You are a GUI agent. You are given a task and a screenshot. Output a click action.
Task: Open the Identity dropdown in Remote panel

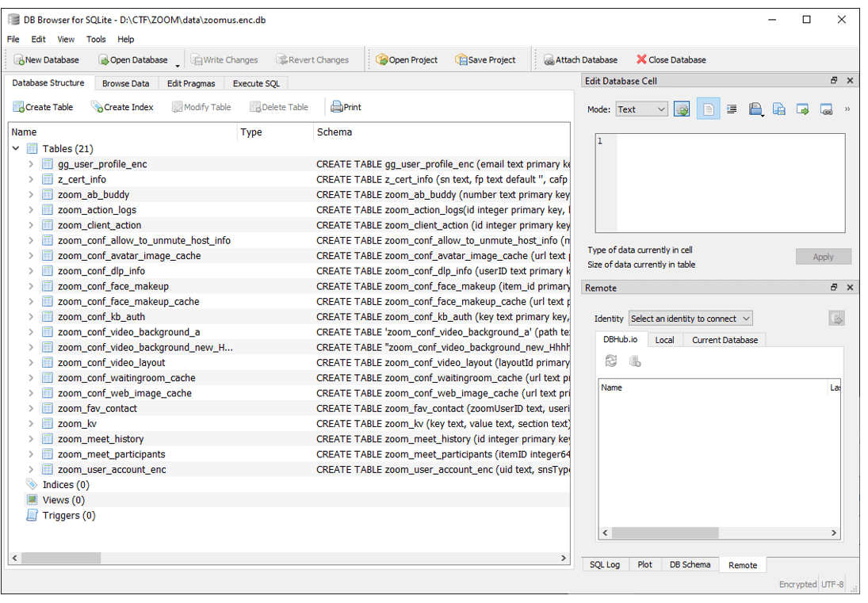point(691,319)
